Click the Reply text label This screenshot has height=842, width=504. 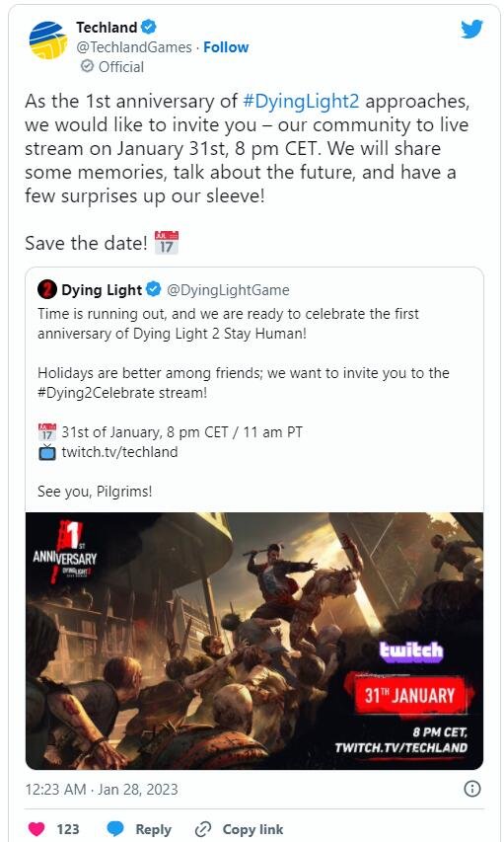pos(153,829)
